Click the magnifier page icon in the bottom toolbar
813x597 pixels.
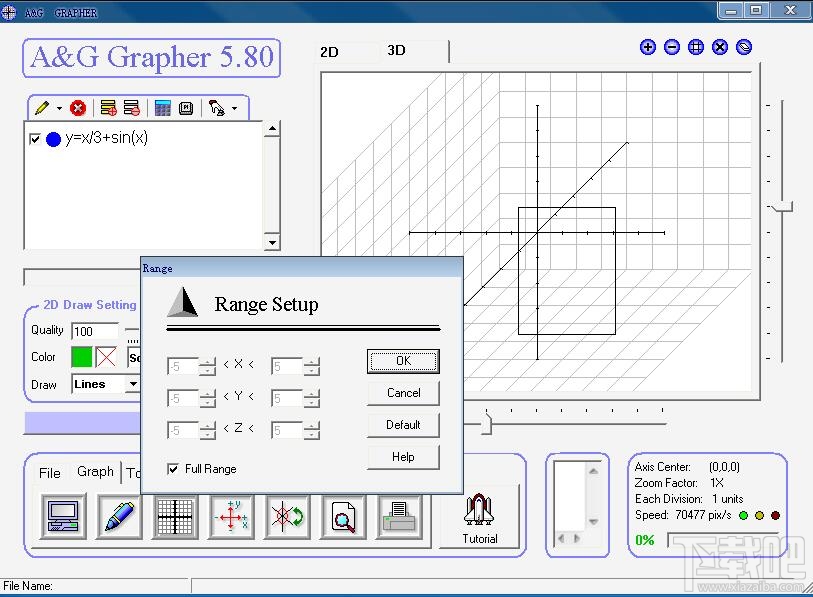pos(343,517)
